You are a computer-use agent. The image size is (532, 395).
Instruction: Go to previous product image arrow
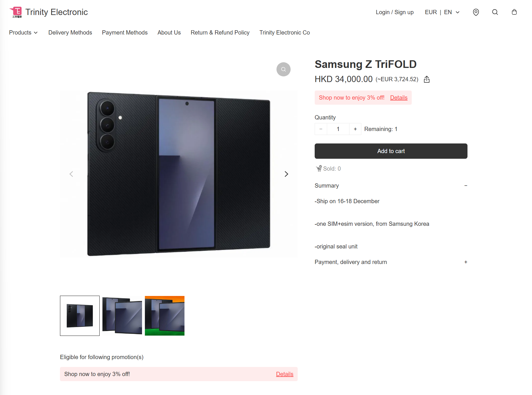71,174
